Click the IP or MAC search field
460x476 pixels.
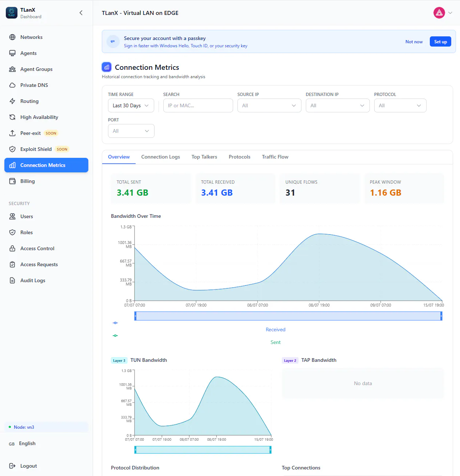(198, 105)
